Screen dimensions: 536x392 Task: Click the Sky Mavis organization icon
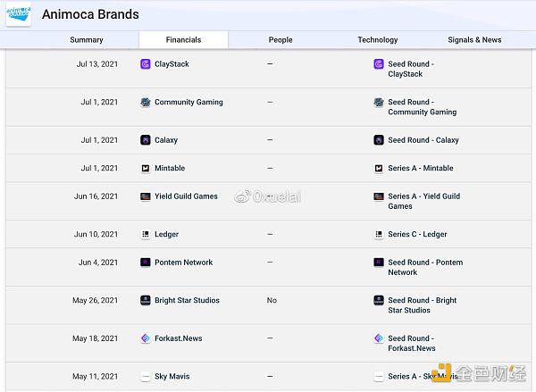146,376
